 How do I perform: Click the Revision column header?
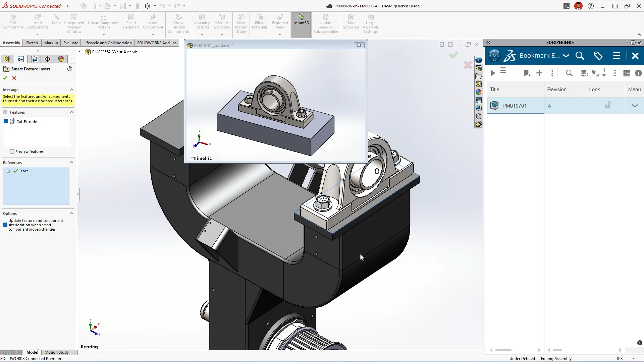point(557,89)
